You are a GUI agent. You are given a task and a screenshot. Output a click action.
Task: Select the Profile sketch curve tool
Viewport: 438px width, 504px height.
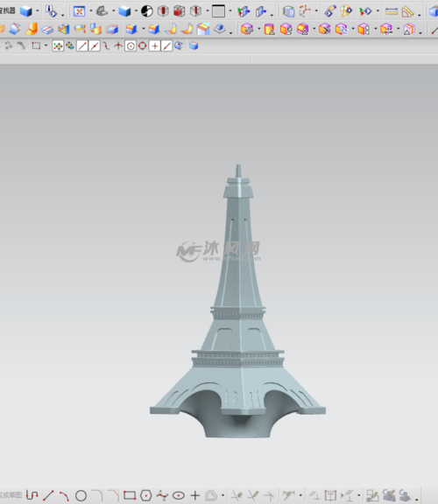coord(32,495)
